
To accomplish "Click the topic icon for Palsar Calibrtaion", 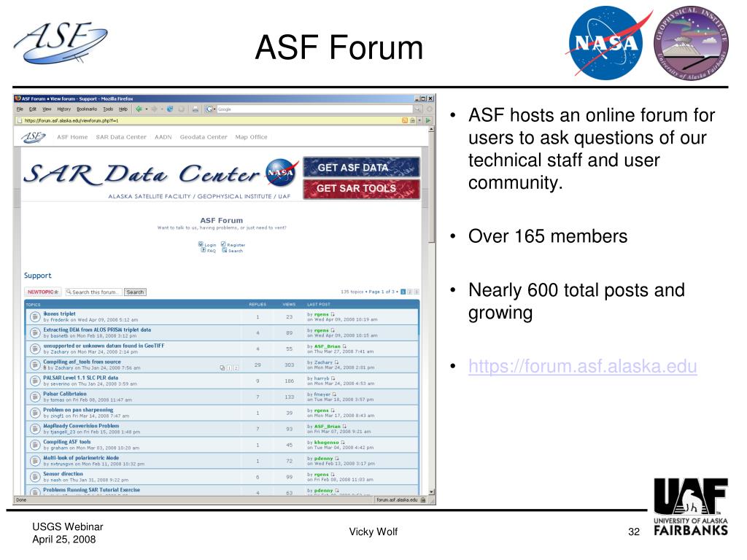I will pyautogui.click(x=35, y=397).
